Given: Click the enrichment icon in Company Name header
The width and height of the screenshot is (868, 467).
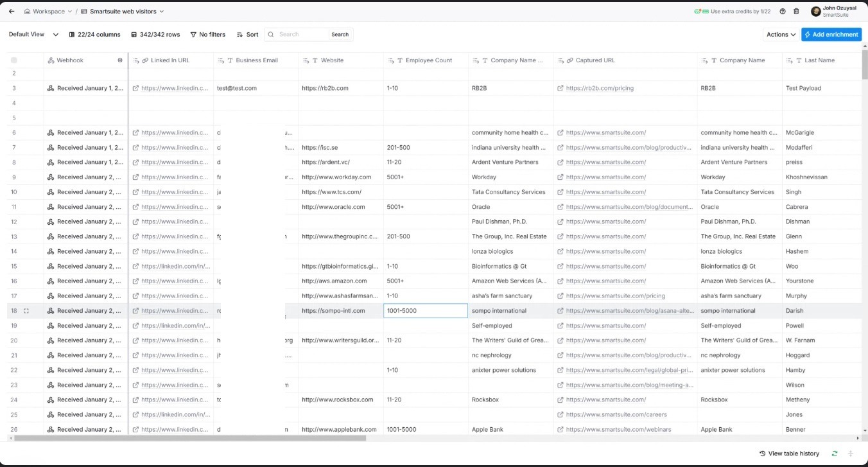Looking at the screenshot, I should (x=704, y=60).
